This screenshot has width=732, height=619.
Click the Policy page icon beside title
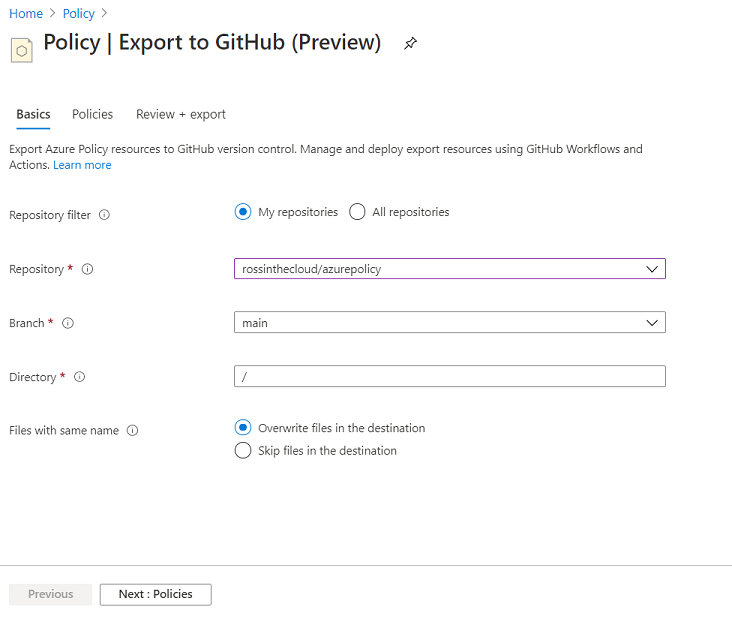(21, 50)
